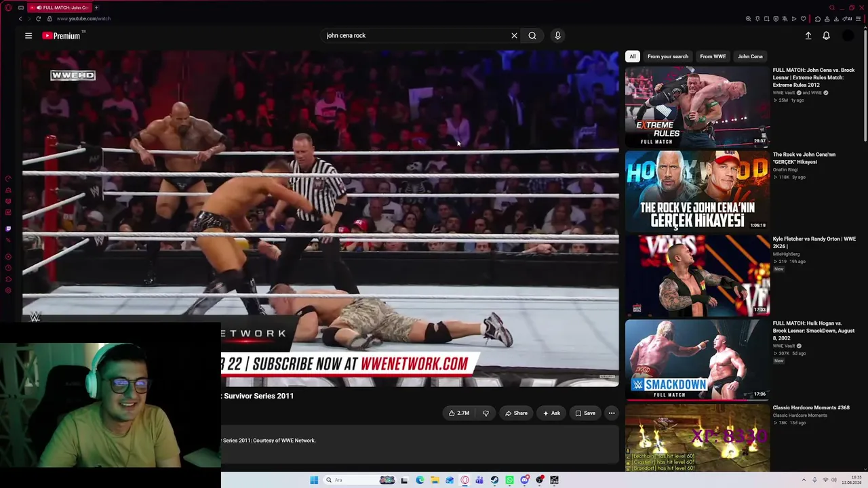Open browser translate icon
The image size is (868, 488).
click(785, 19)
